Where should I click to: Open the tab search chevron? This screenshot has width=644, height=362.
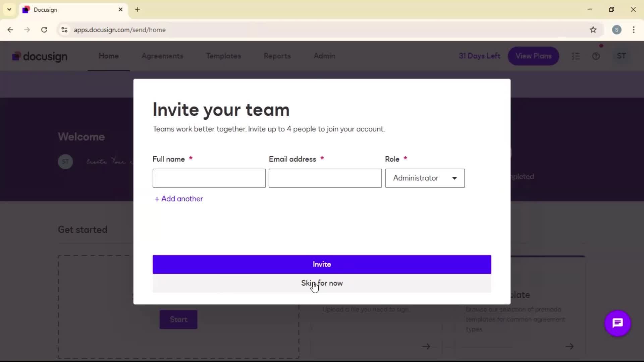(9, 9)
